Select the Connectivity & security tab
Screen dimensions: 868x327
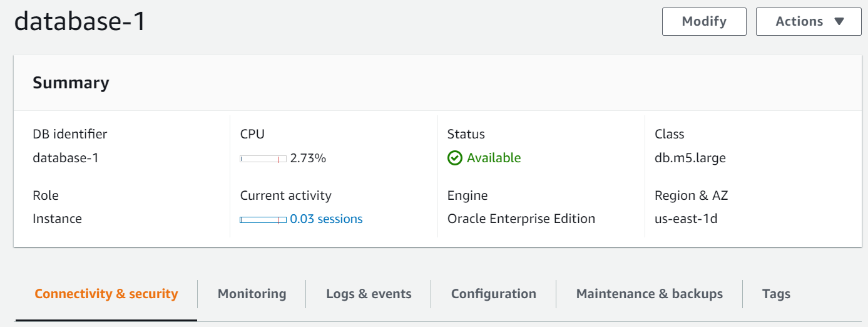[x=106, y=294]
